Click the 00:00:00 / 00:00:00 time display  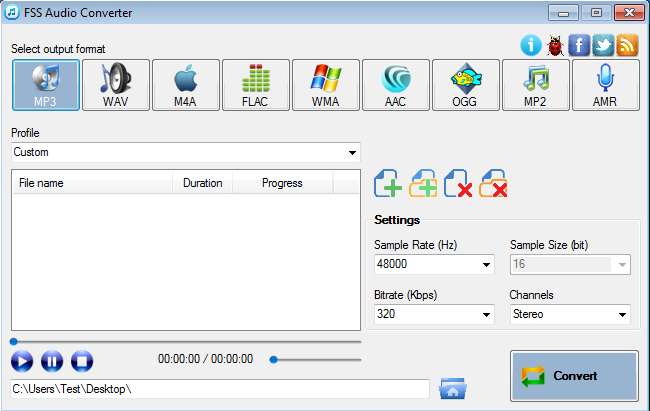tap(206, 359)
